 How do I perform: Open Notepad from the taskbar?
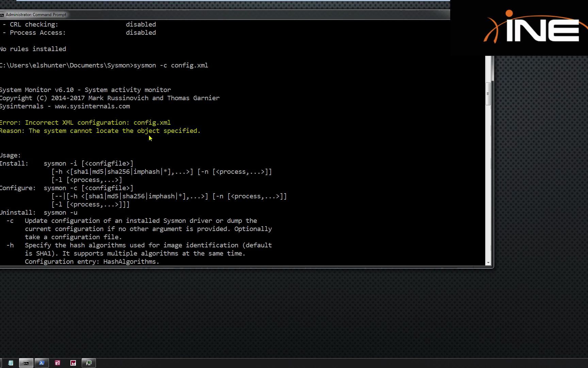click(x=11, y=363)
